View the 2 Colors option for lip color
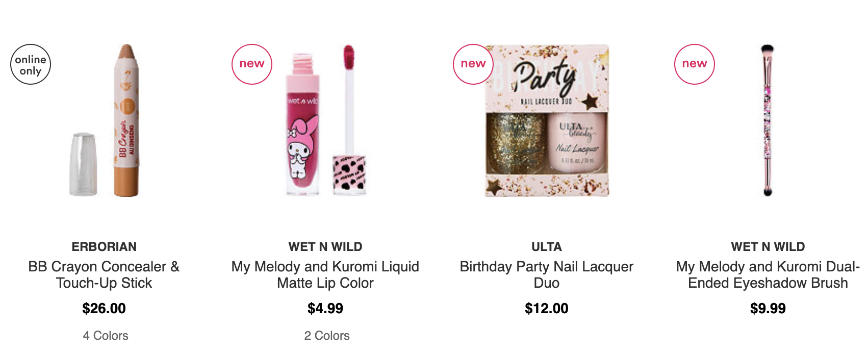Viewport: 868px width, 352px height. pyautogui.click(x=327, y=336)
